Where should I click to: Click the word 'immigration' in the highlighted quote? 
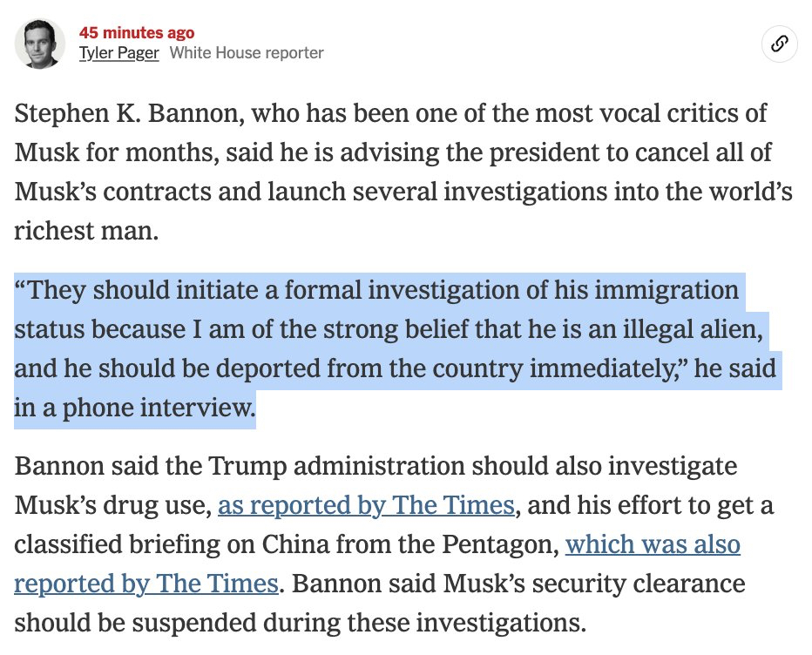tap(667, 290)
